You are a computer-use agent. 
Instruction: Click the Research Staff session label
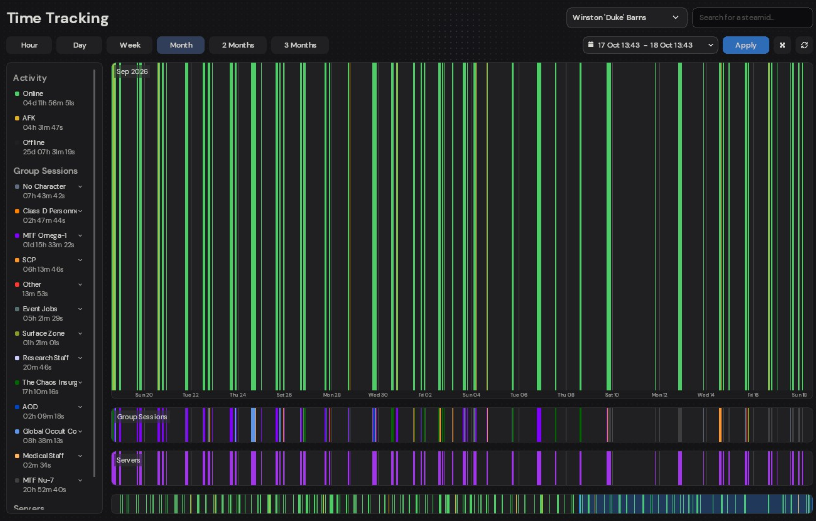click(x=45, y=358)
